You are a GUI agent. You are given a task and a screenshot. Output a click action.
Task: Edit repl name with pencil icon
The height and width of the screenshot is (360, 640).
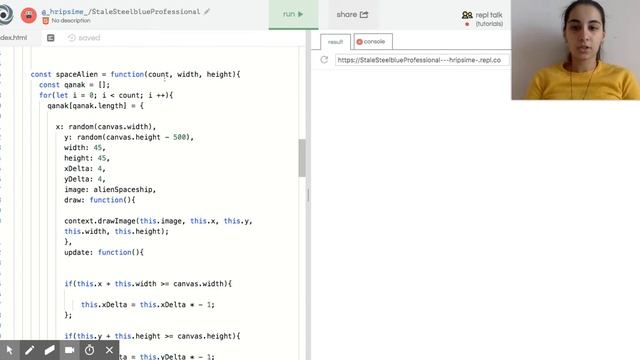pyautogui.click(x=207, y=11)
